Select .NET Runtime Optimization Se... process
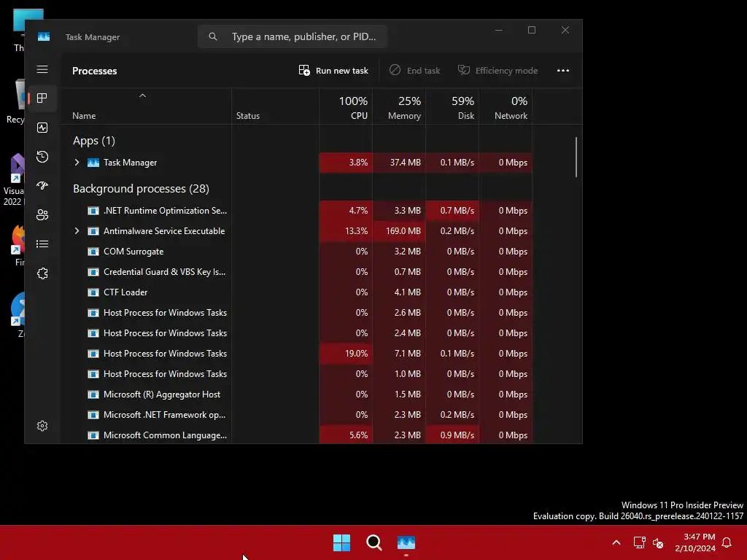The width and height of the screenshot is (747, 560). (x=166, y=211)
